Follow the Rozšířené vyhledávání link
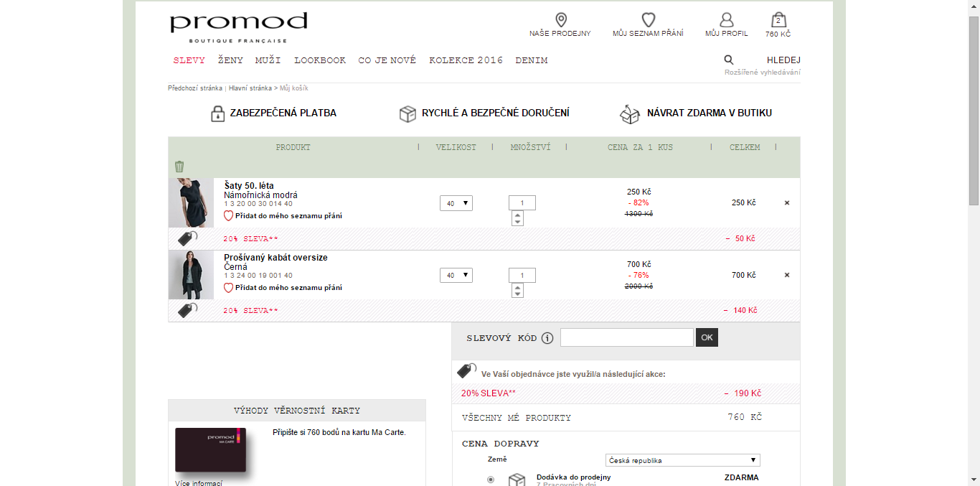 pyautogui.click(x=763, y=72)
